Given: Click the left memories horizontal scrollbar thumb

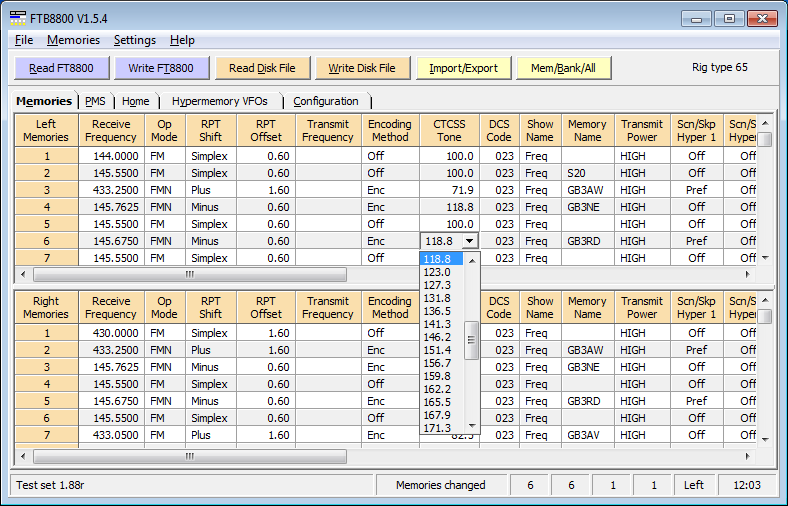Looking at the screenshot, I should tap(190, 274).
